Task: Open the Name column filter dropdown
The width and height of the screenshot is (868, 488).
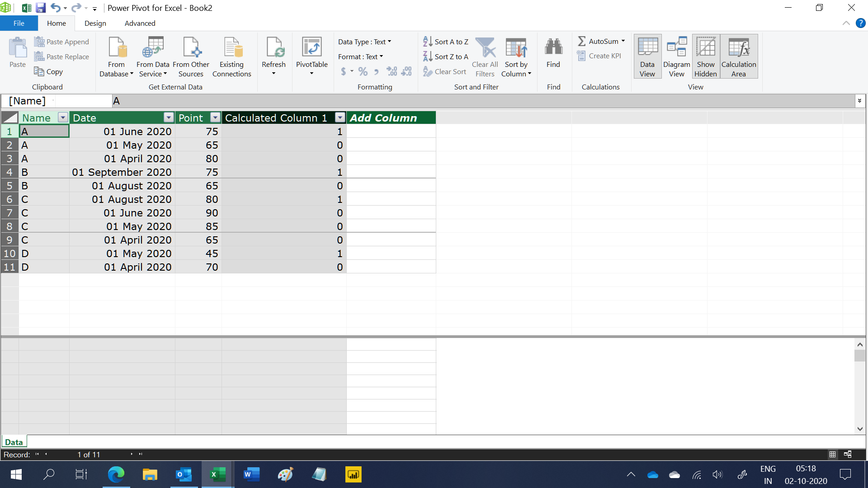Action: coord(63,118)
